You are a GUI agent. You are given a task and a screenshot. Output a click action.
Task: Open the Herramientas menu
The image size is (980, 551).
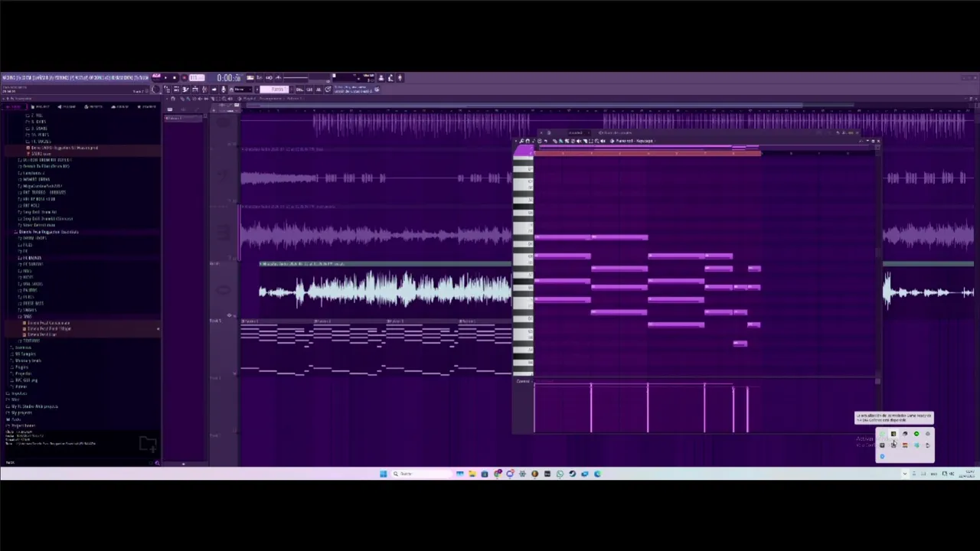(122, 77)
